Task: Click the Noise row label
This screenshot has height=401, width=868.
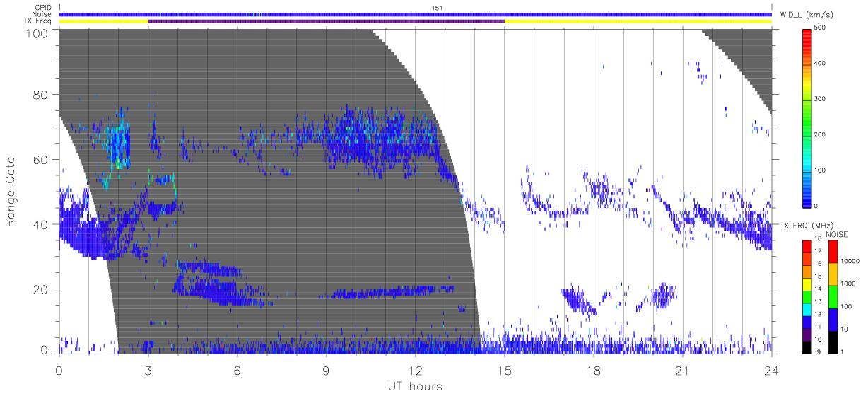Action: tap(42, 14)
